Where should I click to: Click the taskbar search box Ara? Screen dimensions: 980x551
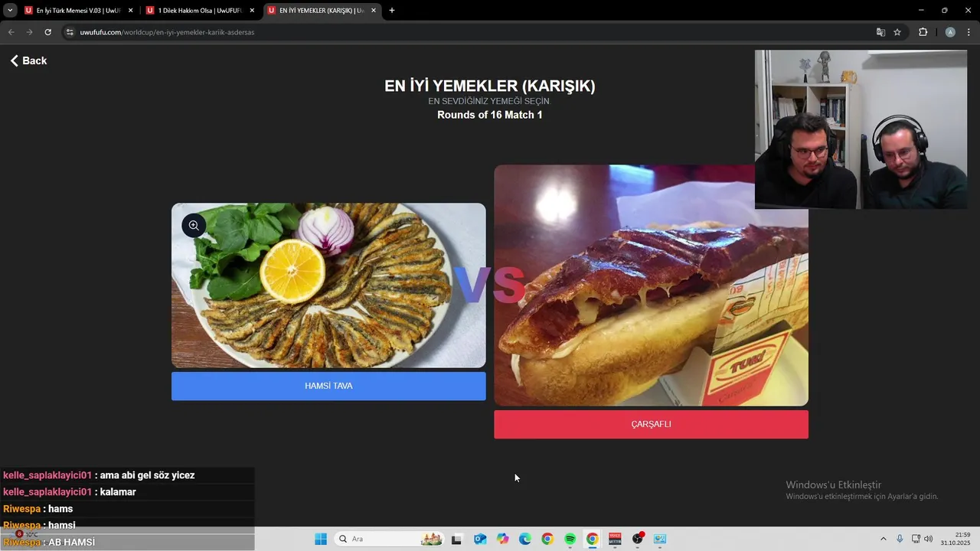pyautogui.click(x=390, y=539)
